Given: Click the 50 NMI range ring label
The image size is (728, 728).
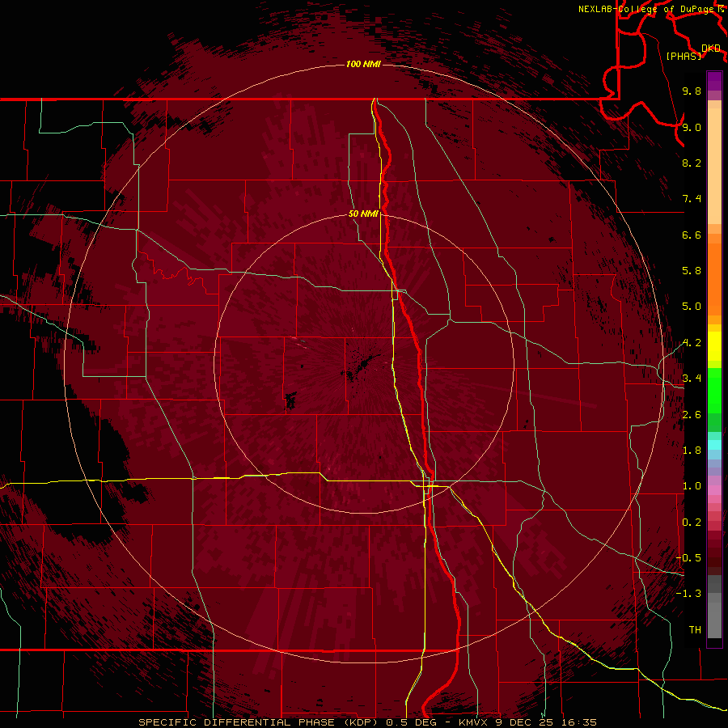Looking at the screenshot, I should [363, 214].
